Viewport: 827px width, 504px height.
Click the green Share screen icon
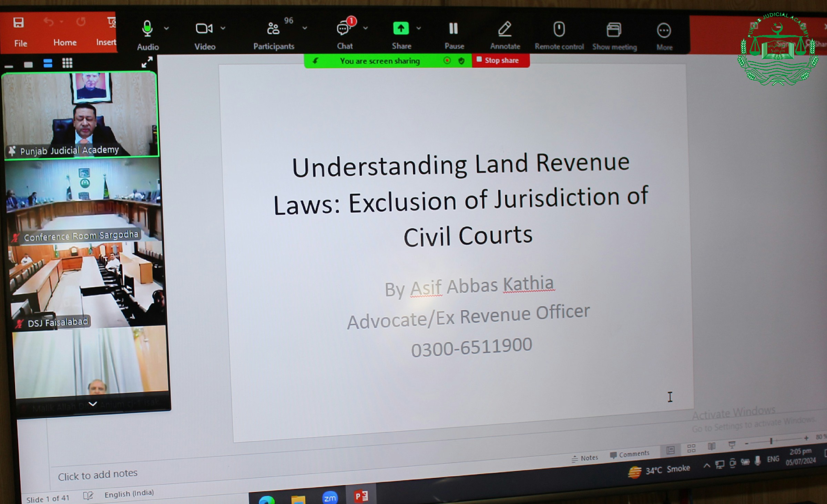pos(401,29)
